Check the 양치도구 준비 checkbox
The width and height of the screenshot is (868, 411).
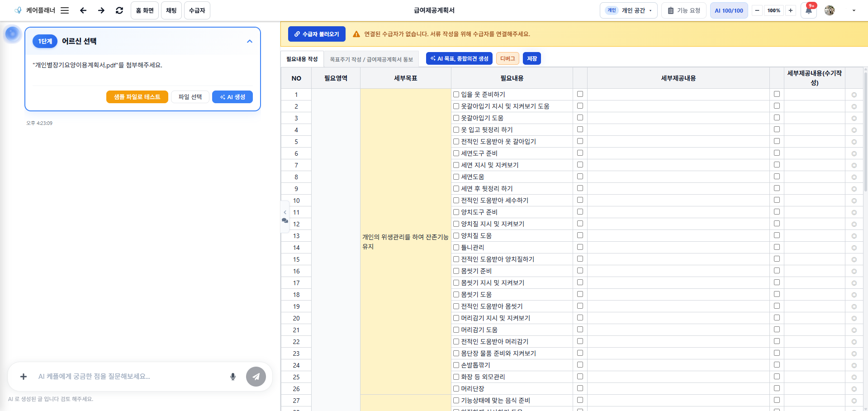point(456,212)
